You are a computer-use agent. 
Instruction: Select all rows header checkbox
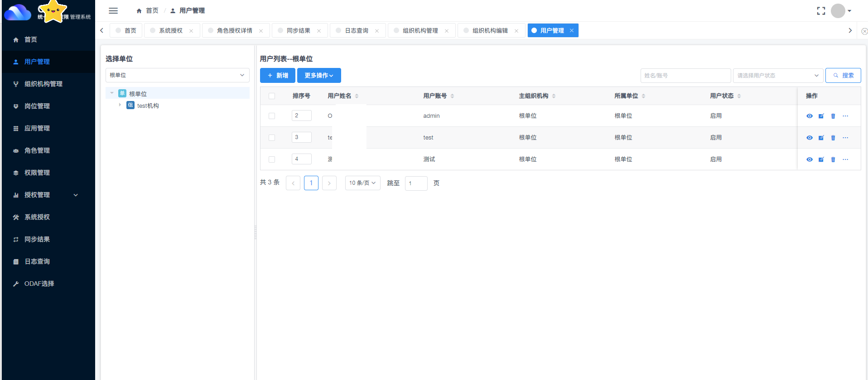(272, 96)
